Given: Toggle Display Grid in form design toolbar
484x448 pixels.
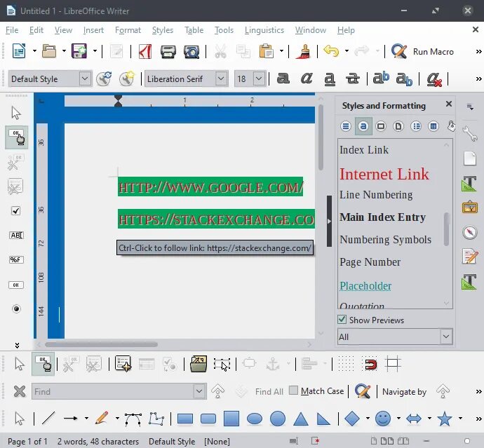Looking at the screenshot, I should pyautogui.click(x=346, y=364).
